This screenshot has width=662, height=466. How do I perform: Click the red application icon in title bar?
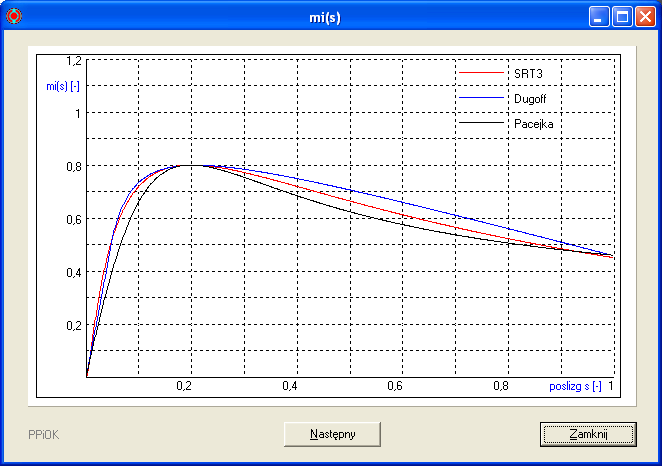(13, 16)
